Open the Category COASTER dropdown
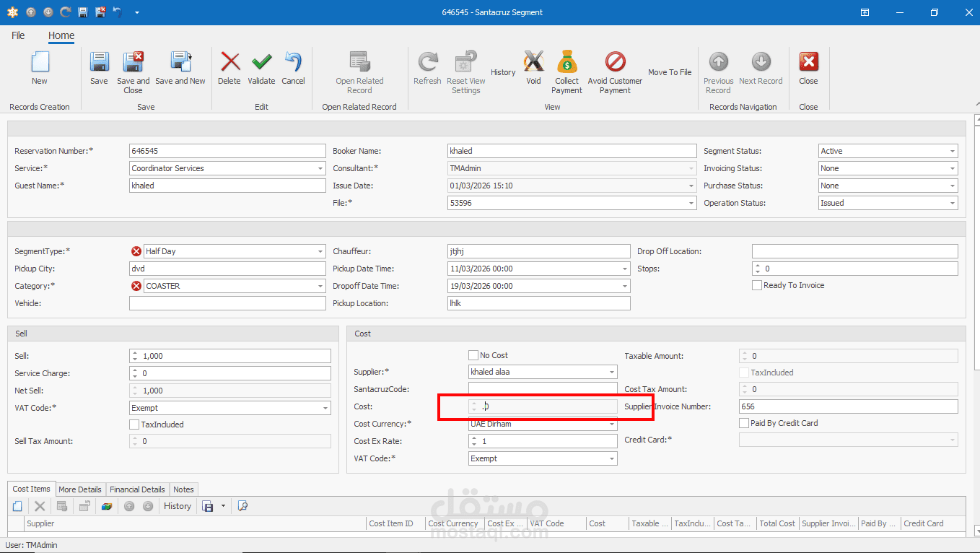Screen dimensions: 980x553 pyautogui.click(x=320, y=286)
